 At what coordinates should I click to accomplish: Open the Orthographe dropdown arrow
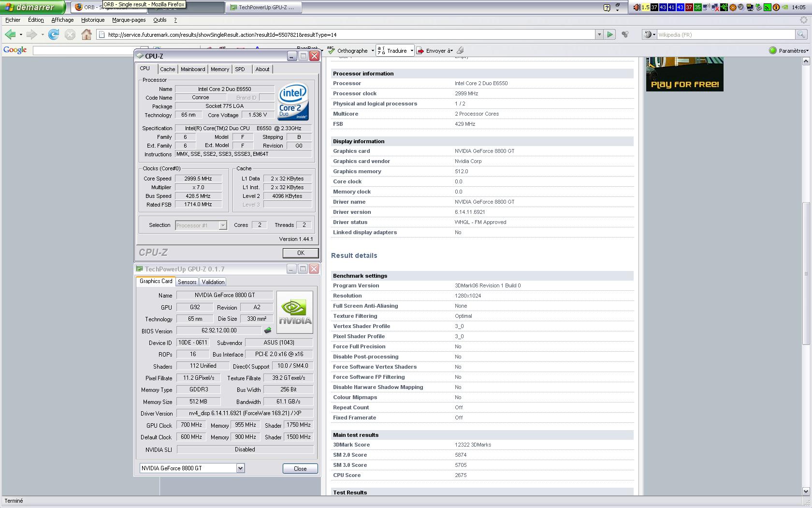click(x=373, y=51)
